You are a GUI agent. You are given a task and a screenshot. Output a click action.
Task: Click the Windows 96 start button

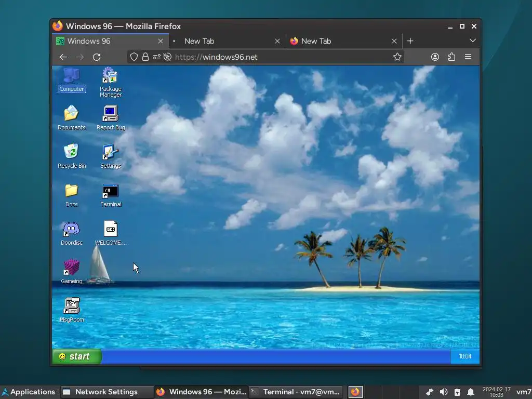pos(77,356)
